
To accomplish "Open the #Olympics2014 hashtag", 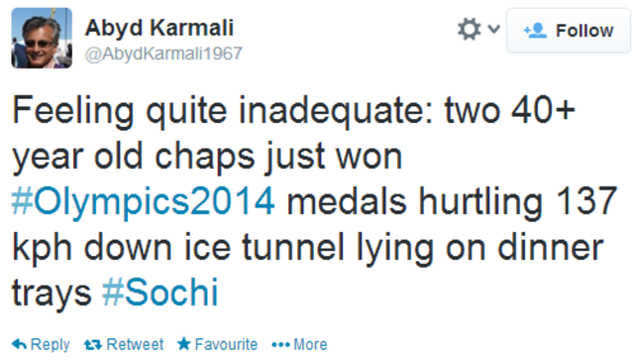I will 143,201.
